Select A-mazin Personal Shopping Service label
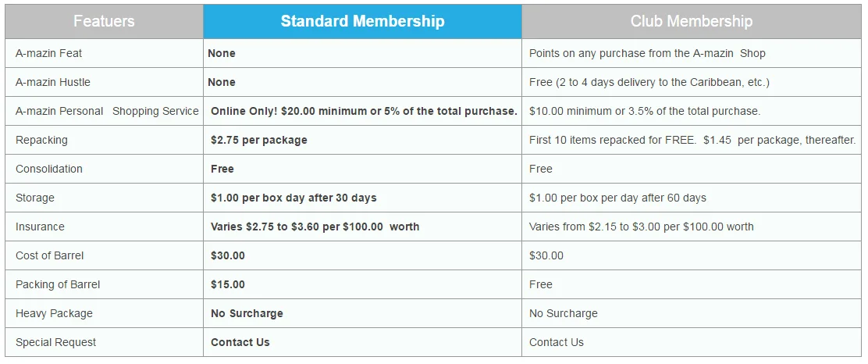Screen dimensions: 868x364 pyautogui.click(x=107, y=111)
